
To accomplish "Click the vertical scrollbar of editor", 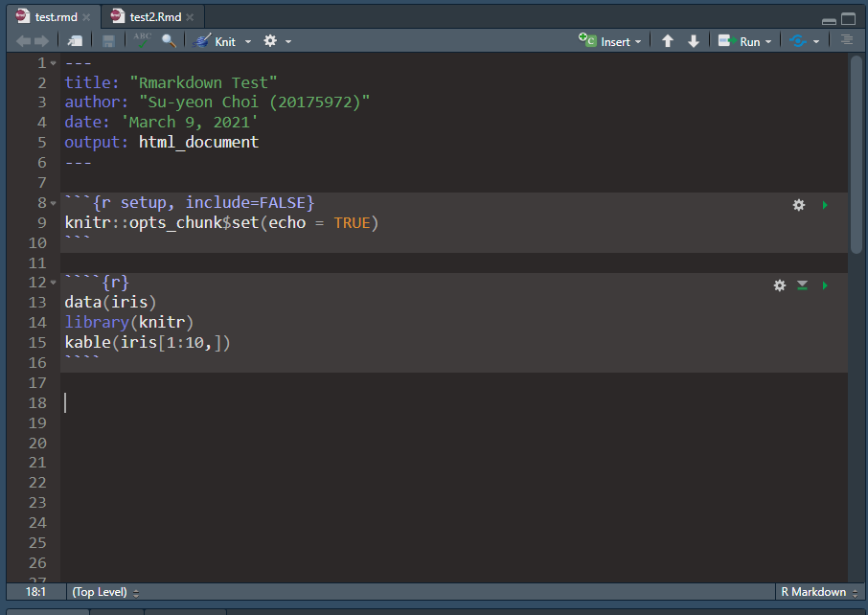I will [x=856, y=155].
